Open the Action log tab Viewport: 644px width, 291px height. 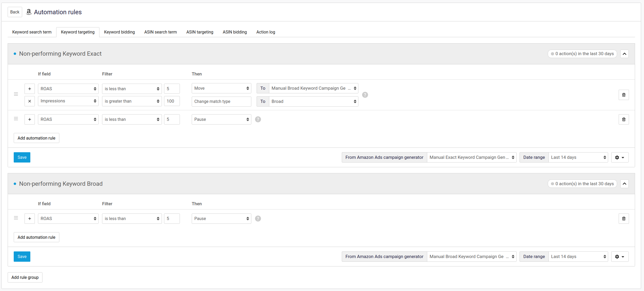click(266, 32)
